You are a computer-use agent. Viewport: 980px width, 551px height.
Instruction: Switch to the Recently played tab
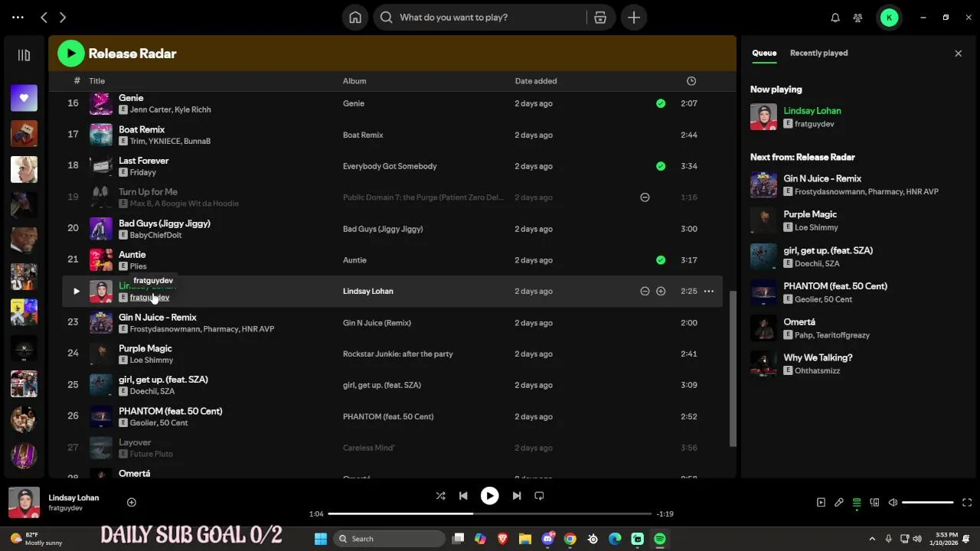pos(818,53)
